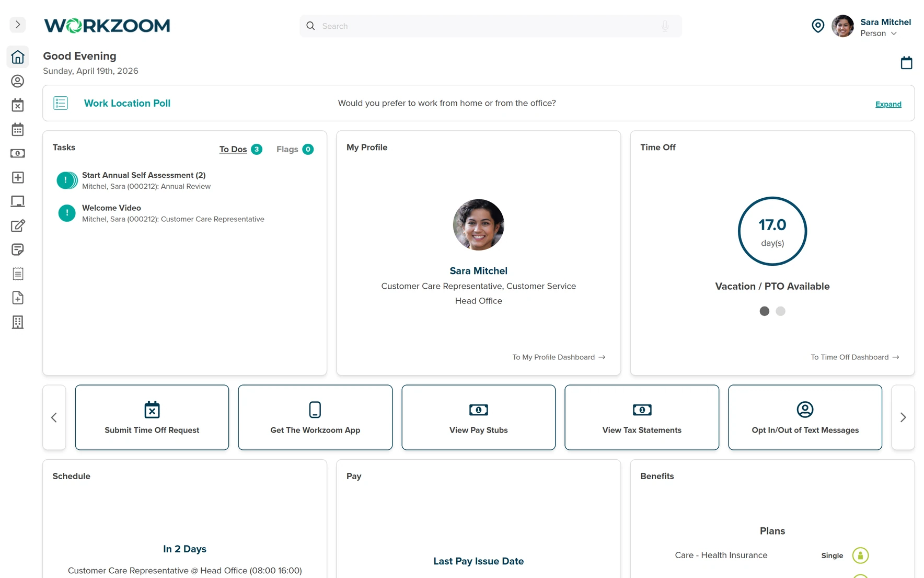Open the benefits plus-box sidebar icon

coord(18,177)
